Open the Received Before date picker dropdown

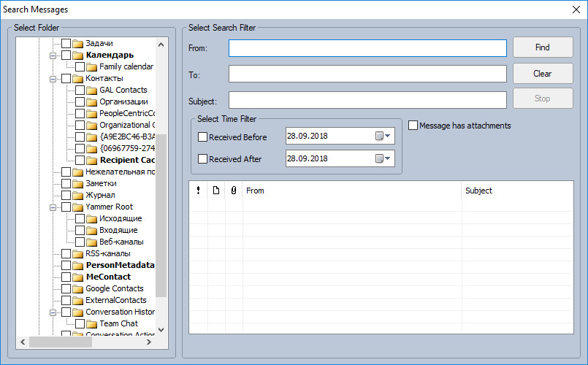click(x=383, y=137)
